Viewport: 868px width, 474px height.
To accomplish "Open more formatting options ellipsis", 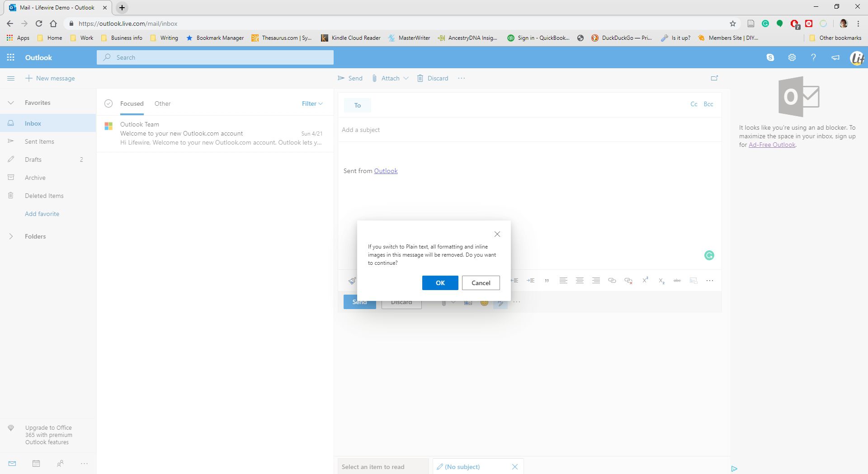I will pyautogui.click(x=710, y=281).
